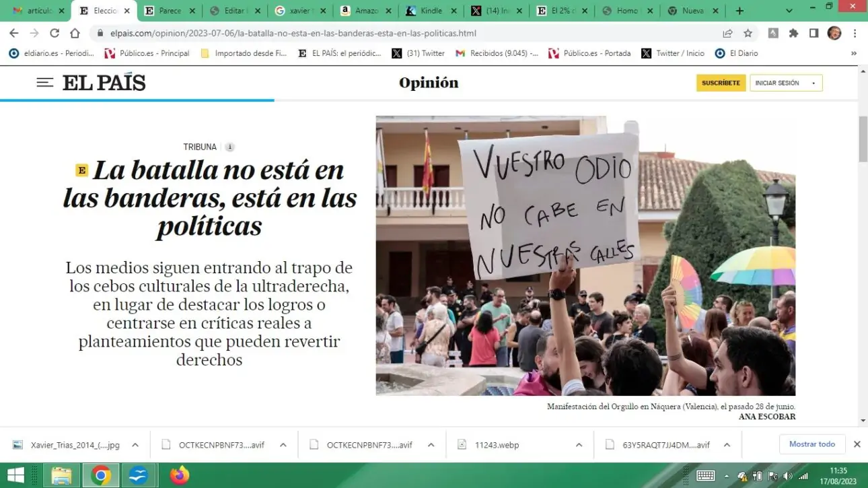
Task: Open the Gmail Recibidos bookmark
Action: tap(497, 53)
